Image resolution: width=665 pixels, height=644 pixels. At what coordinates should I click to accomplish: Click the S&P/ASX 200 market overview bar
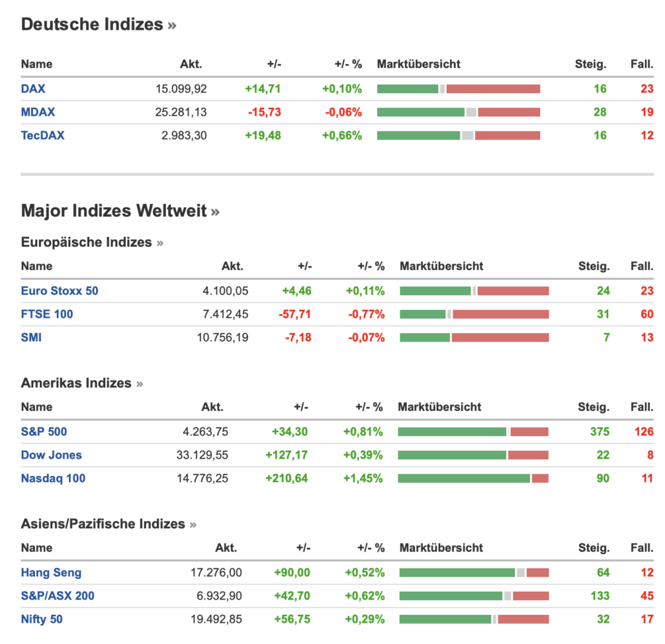(474, 596)
